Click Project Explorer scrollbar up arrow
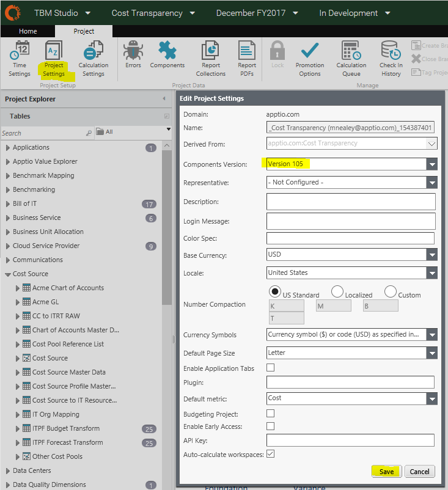Image resolution: width=448 pixels, height=490 pixels. click(x=167, y=145)
